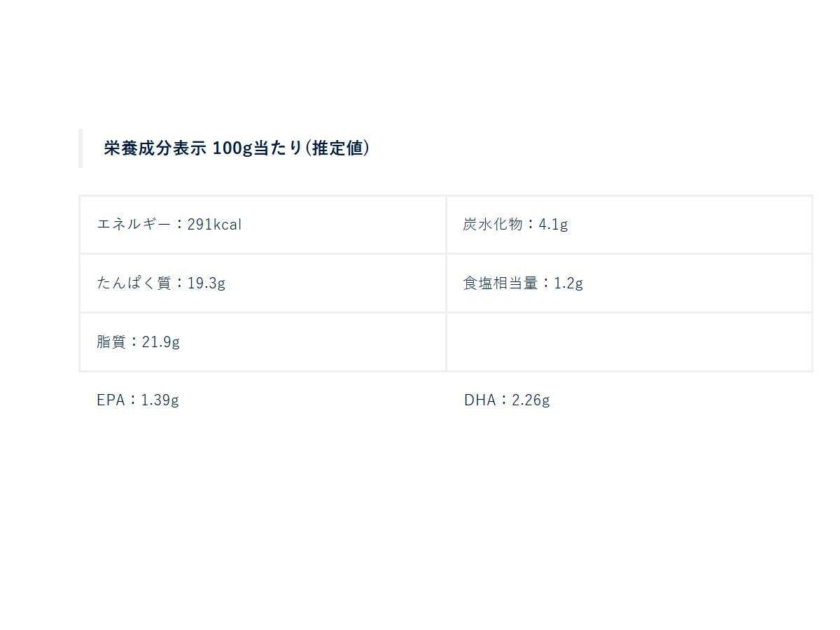Select the 4.1g carbohydrate value
The height and width of the screenshot is (630, 840).
pos(554,225)
